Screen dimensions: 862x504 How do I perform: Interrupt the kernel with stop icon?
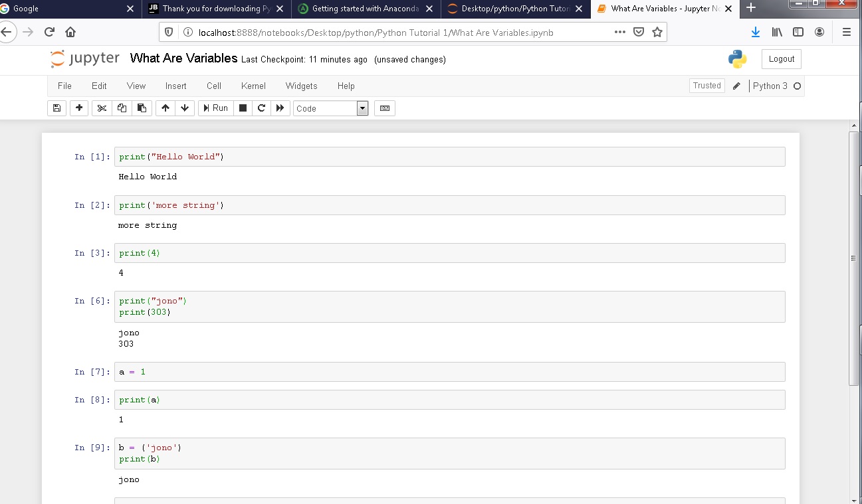(x=242, y=108)
